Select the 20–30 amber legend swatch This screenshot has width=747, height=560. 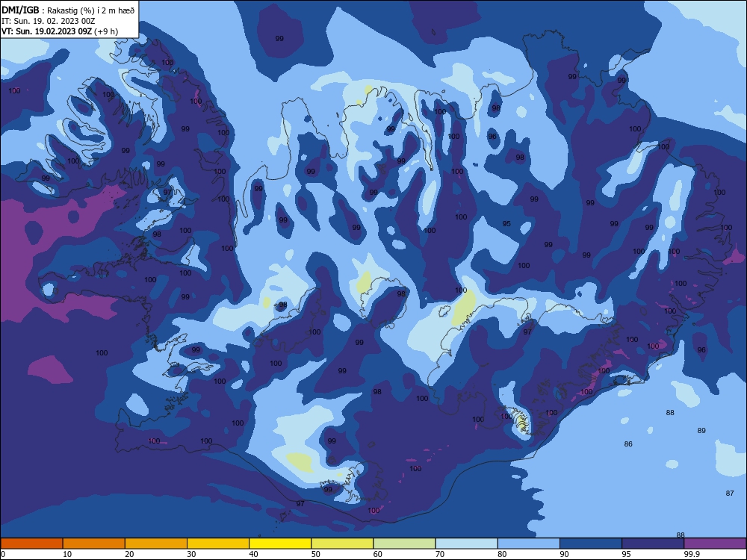156,544
